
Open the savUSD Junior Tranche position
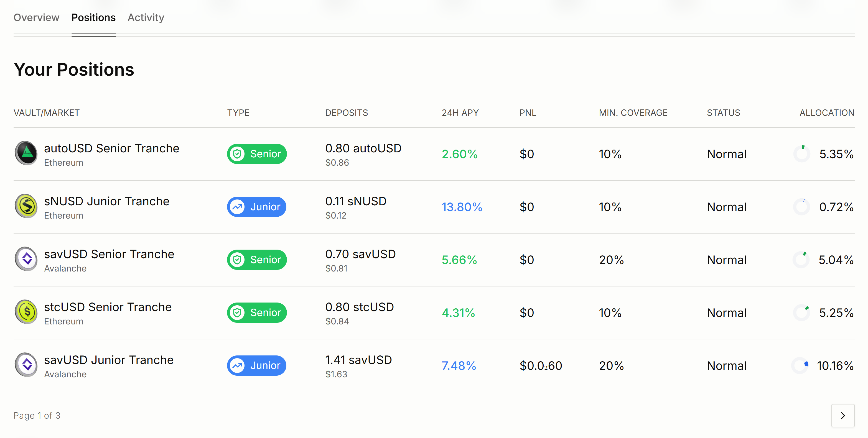109,360
